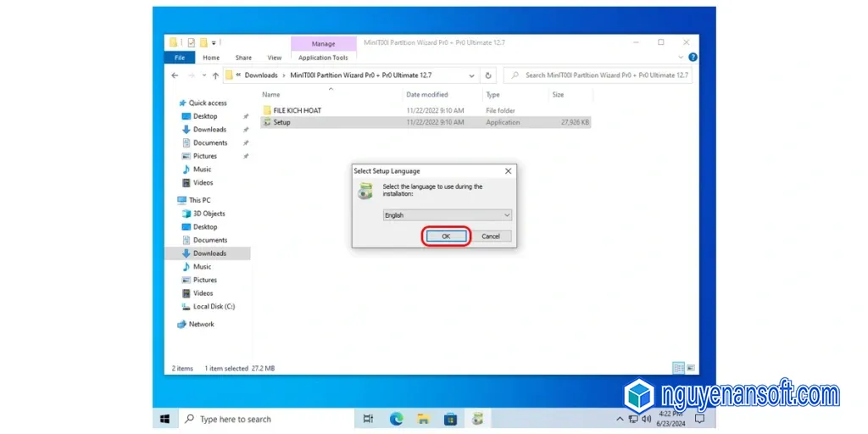Click the Setup application icon in file list

(267, 122)
